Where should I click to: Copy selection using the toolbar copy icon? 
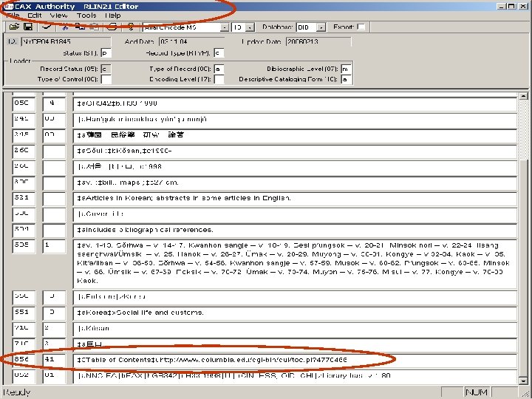pos(80,27)
